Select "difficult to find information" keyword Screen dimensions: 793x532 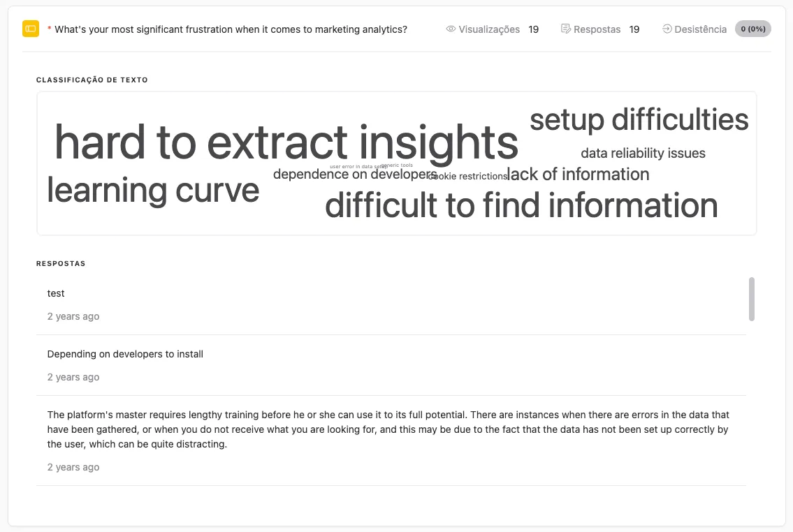(x=521, y=205)
